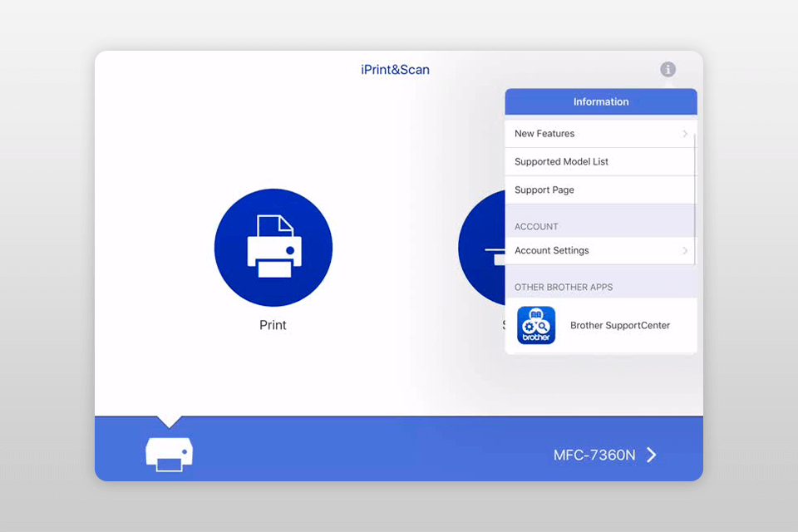Open the Support Page entry

click(x=599, y=190)
